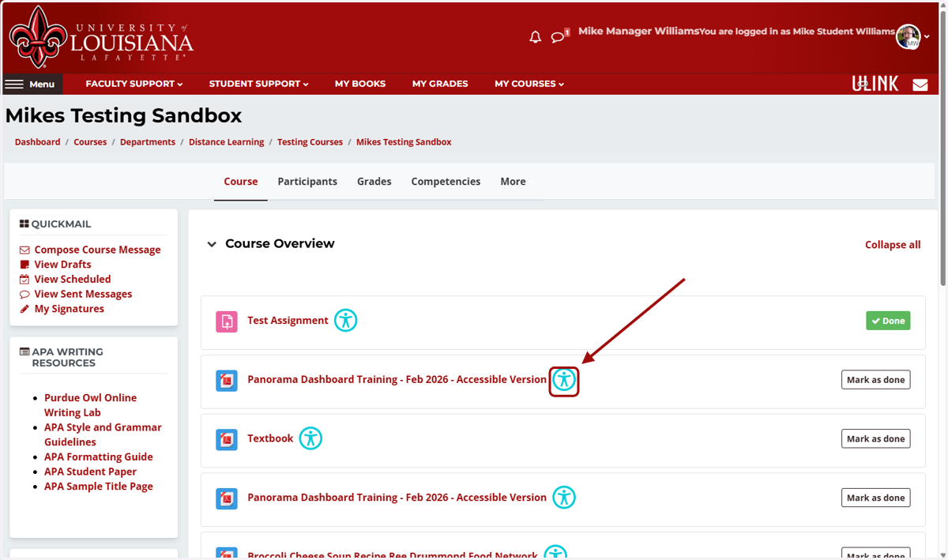Screen dimensions: 948x560
Task: Open the More tab dropdown
Action: pos(513,182)
